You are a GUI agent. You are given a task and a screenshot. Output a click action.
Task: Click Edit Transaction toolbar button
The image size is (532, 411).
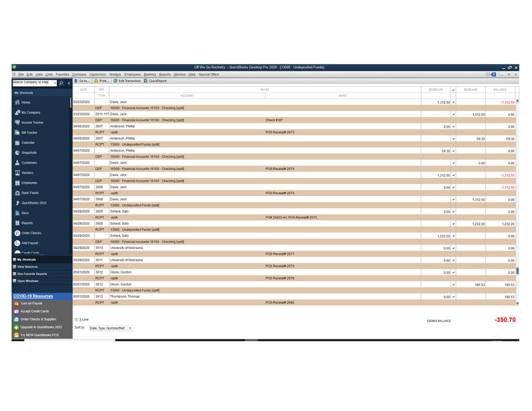(x=127, y=81)
